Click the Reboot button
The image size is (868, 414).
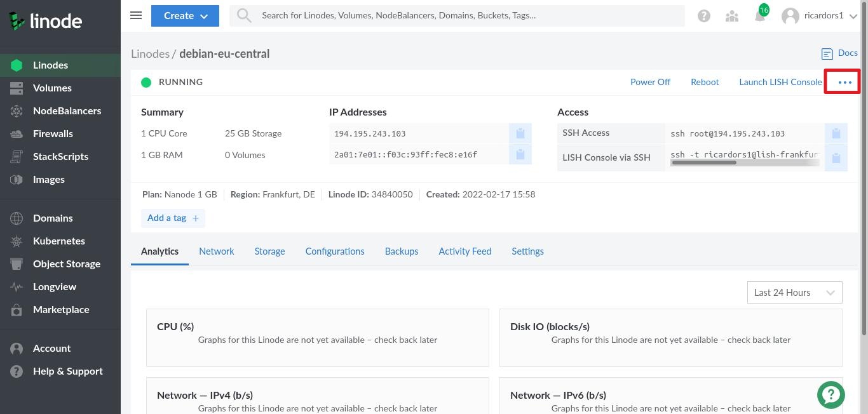tap(705, 82)
